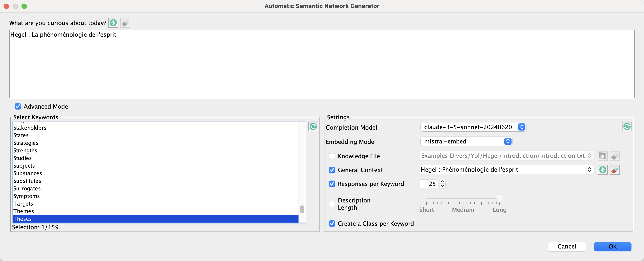Enable the Knowledge File checkbox

pyautogui.click(x=332, y=156)
